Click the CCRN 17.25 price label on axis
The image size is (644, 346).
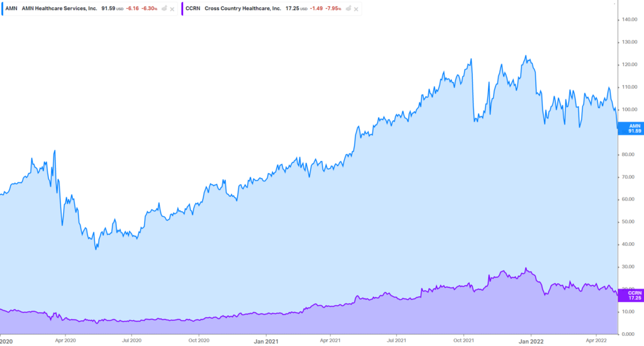tap(631, 296)
